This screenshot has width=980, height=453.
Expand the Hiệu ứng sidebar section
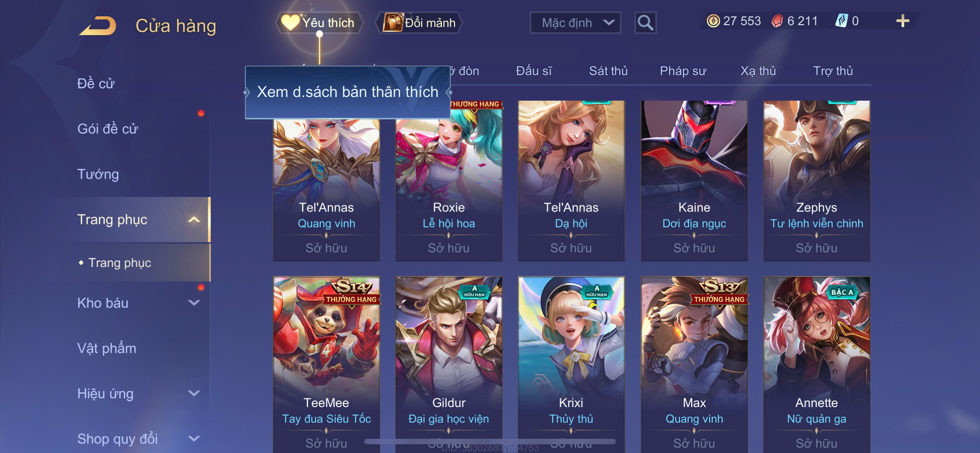point(194,393)
